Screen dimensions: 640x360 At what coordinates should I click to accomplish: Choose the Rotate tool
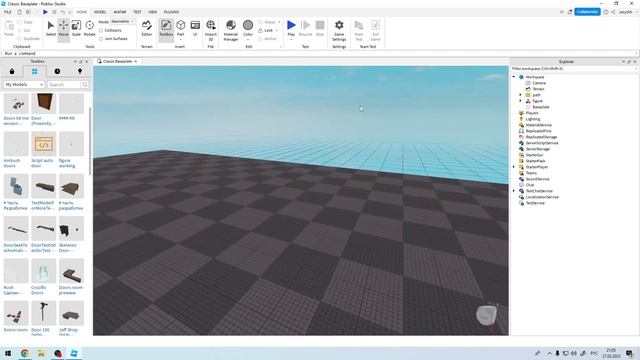(x=89, y=28)
